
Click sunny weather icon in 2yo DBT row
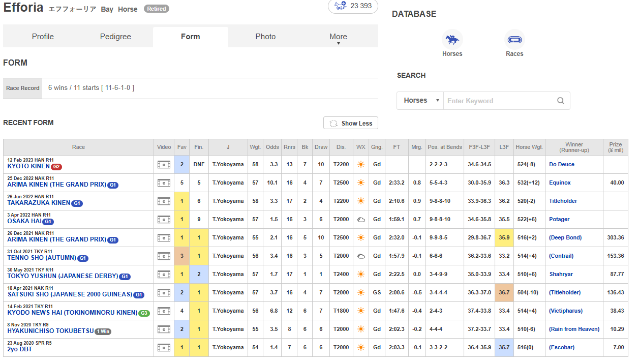[361, 348]
